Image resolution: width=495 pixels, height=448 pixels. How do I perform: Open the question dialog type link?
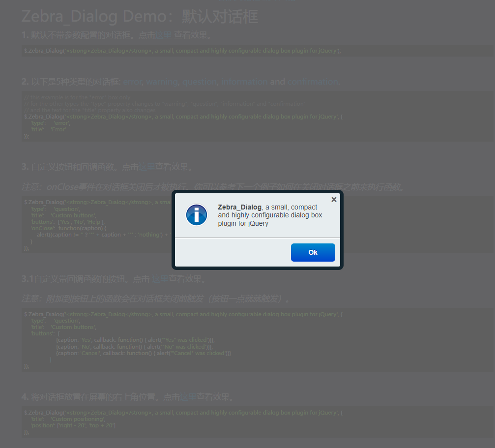(x=200, y=82)
